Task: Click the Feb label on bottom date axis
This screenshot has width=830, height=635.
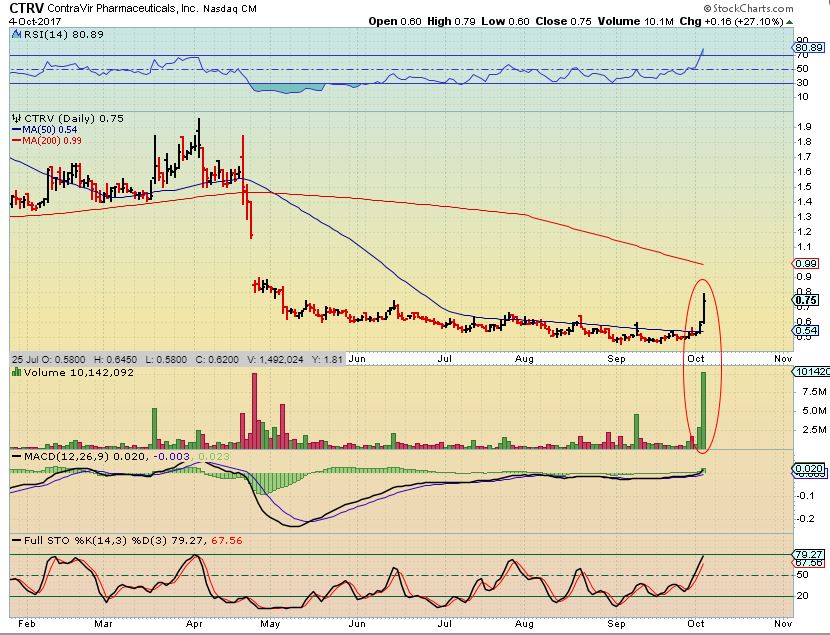Action: click(27, 624)
